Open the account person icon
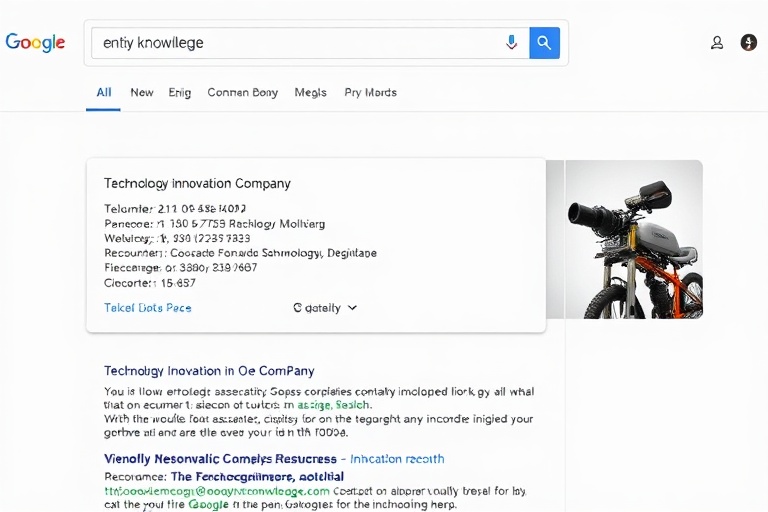Screen dimensions: 768x512 pos(717,43)
